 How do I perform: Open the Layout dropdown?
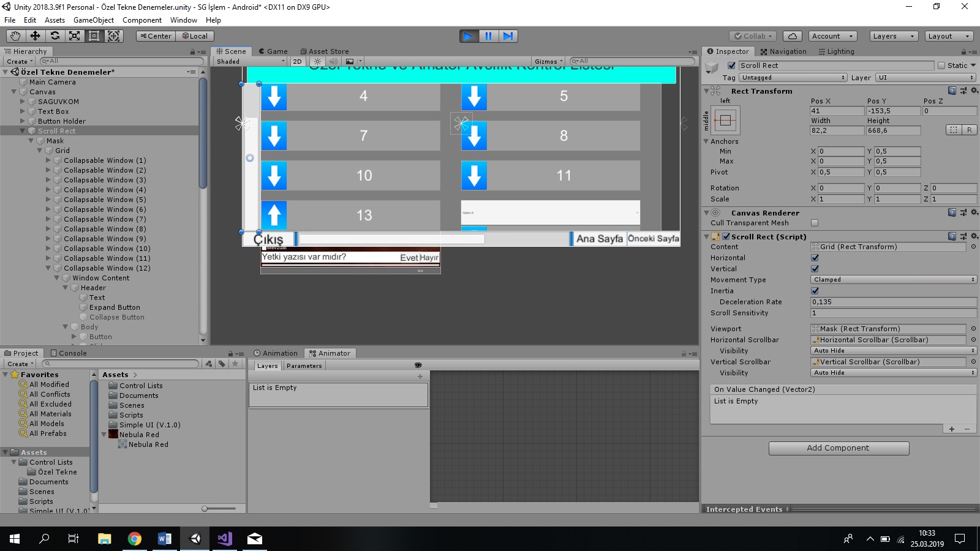coord(948,36)
